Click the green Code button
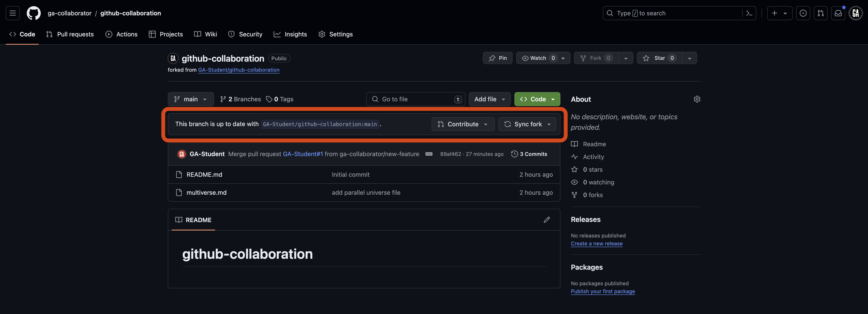The width and height of the screenshot is (868, 314). click(537, 99)
